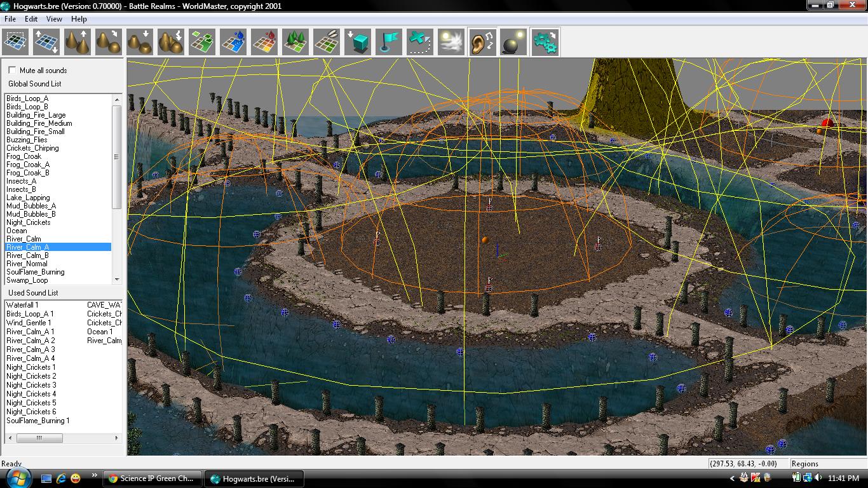This screenshot has height=488, width=868.
Task: Select highlighted River_Calm_A in global list
Action: (58, 247)
